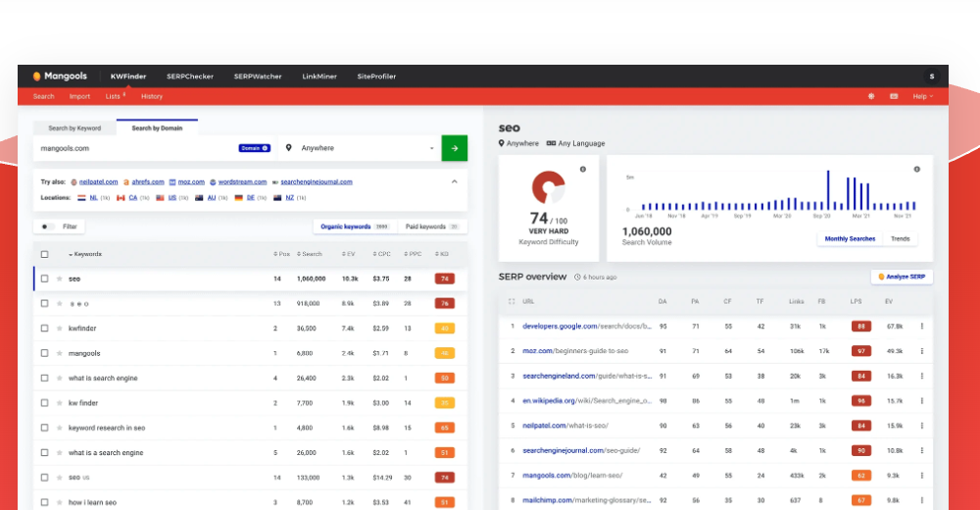Star the kwfinder keyword row
The width and height of the screenshot is (980, 510).
click(60, 329)
